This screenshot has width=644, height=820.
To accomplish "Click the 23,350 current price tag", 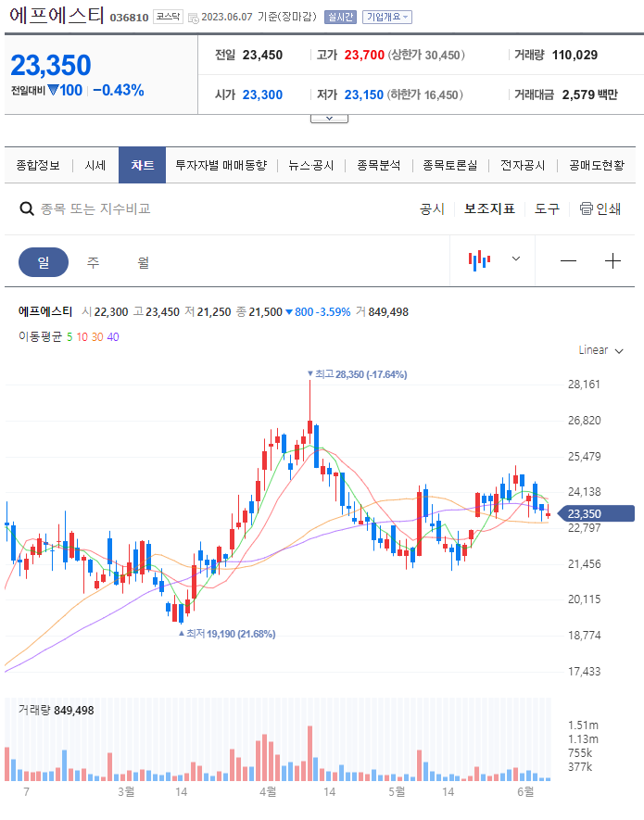I will tap(595, 513).
